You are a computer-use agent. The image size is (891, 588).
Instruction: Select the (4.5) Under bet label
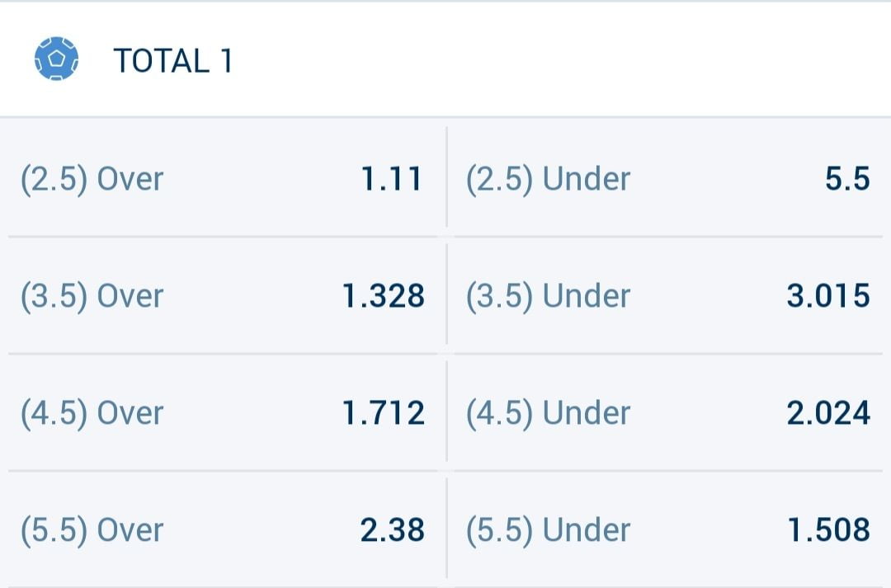tap(548, 413)
